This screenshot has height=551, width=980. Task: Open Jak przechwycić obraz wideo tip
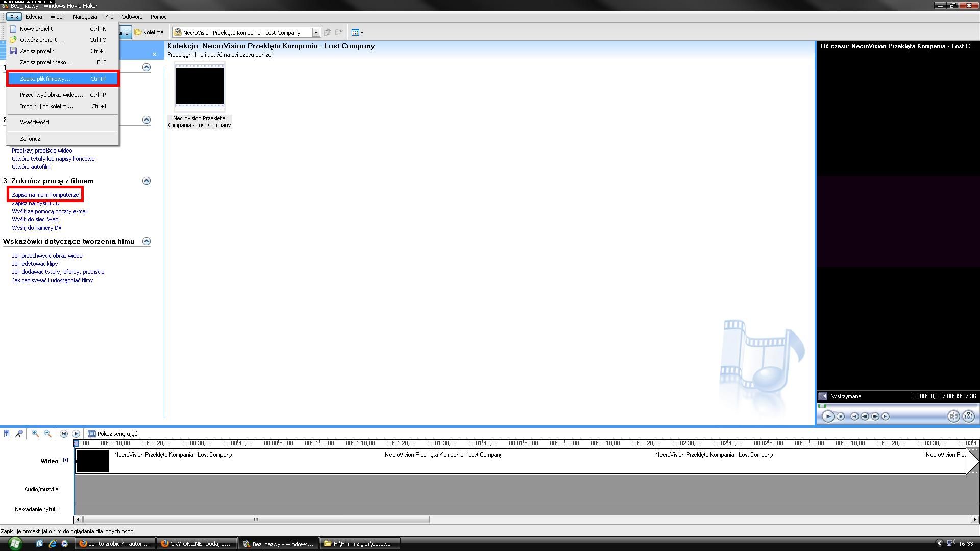[x=47, y=256]
